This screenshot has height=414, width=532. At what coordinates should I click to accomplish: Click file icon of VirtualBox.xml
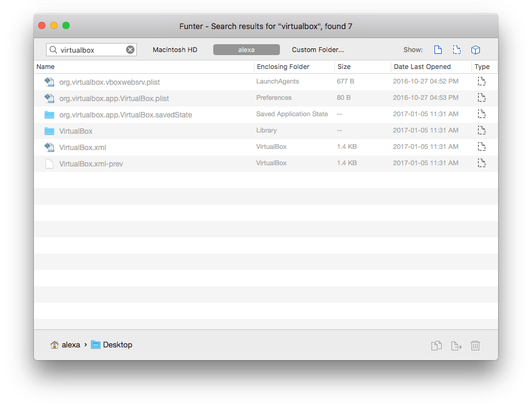(50, 147)
